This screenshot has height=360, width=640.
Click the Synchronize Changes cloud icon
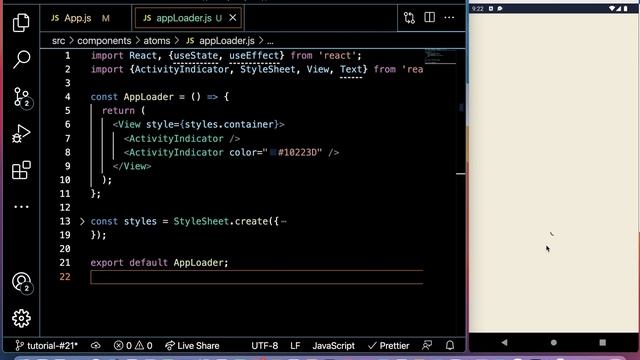click(x=96, y=346)
